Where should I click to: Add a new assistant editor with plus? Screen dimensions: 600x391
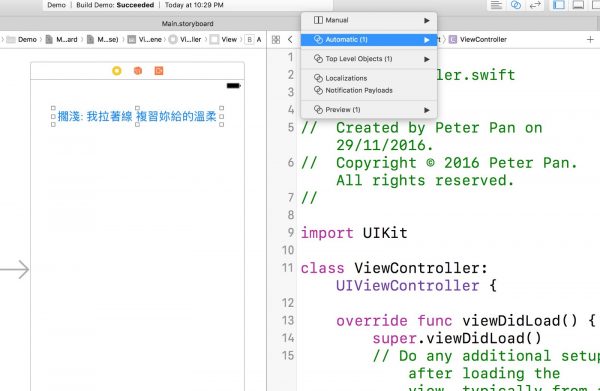(x=590, y=39)
